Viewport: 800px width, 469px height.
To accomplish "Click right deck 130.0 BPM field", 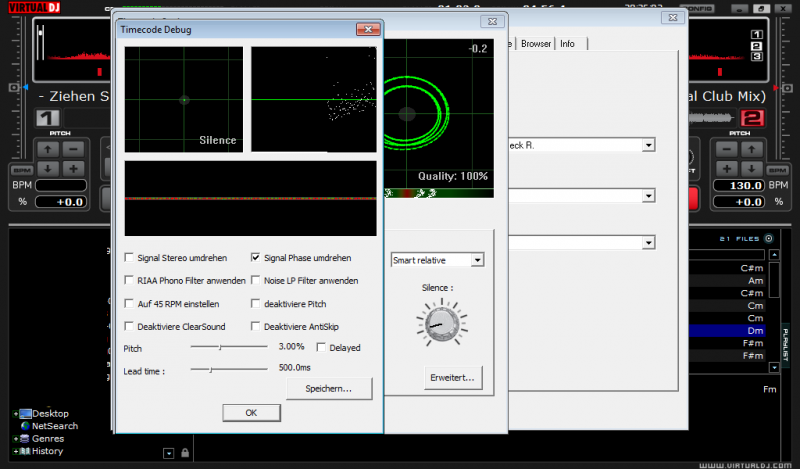I will pos(738,185).
